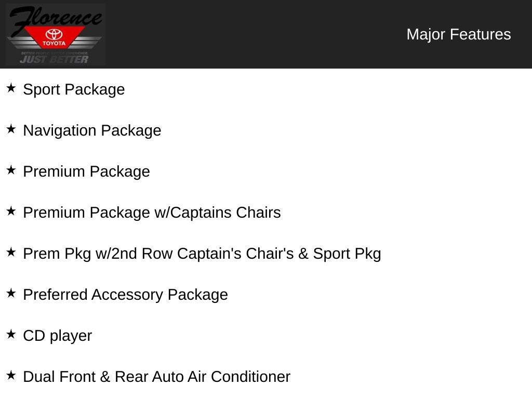The image size is (532, 399).
Task: Click Dual Front & Rear Auto Air Conditioner text
Action: click(x=156, y=377)
